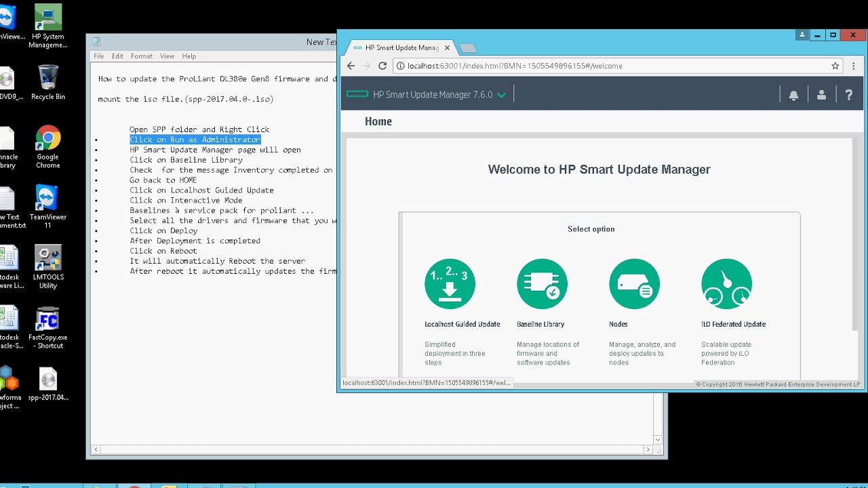Screen dimensions: 868x488
Task: Click 'Click on Reboot' line
Action: pos(163,251)
